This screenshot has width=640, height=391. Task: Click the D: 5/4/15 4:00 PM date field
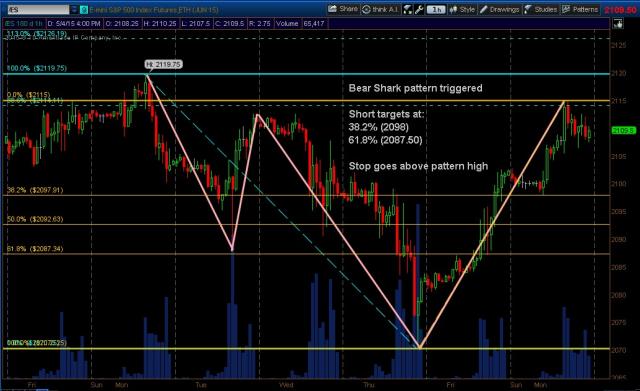click(73, 24)
